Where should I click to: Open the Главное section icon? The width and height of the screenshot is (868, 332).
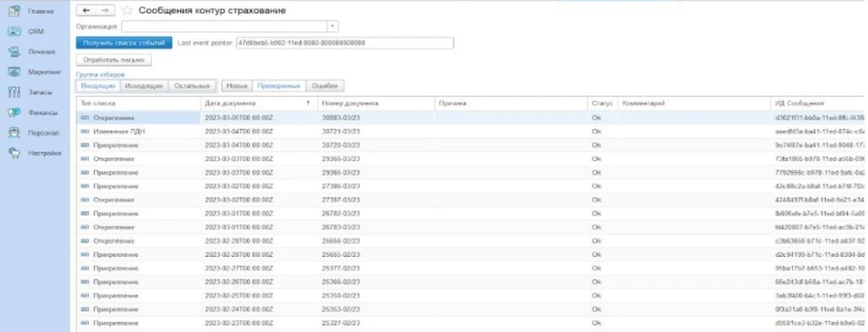coord(14,11)
